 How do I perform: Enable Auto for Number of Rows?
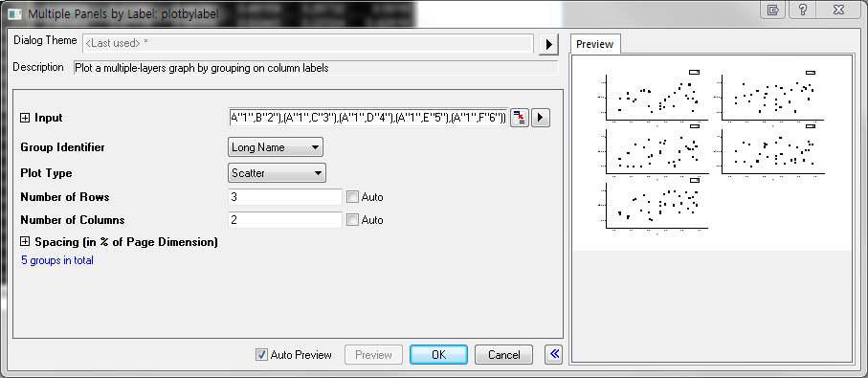(x=352, y=197)
